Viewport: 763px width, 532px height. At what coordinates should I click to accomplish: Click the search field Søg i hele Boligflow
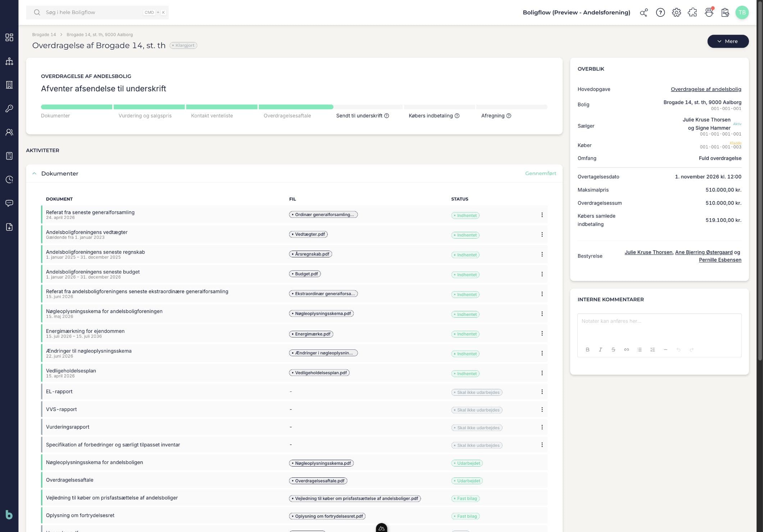coord(97,13)
